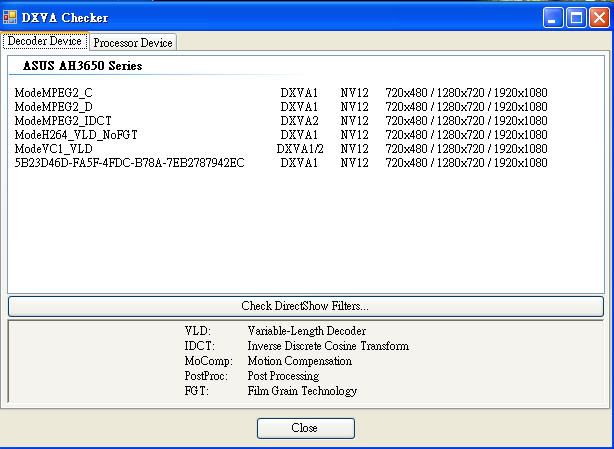
Task: Select the Decoder Device tab
Action: coord(45,41)
